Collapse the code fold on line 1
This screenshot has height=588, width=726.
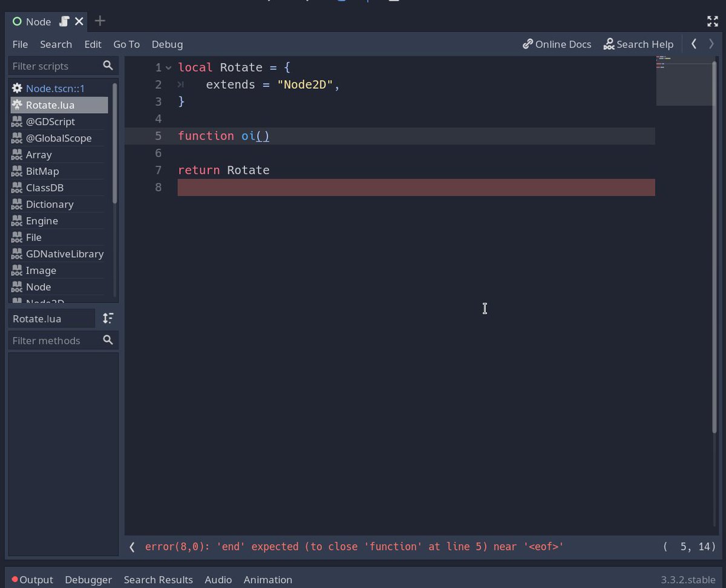(x=168, y=67)
